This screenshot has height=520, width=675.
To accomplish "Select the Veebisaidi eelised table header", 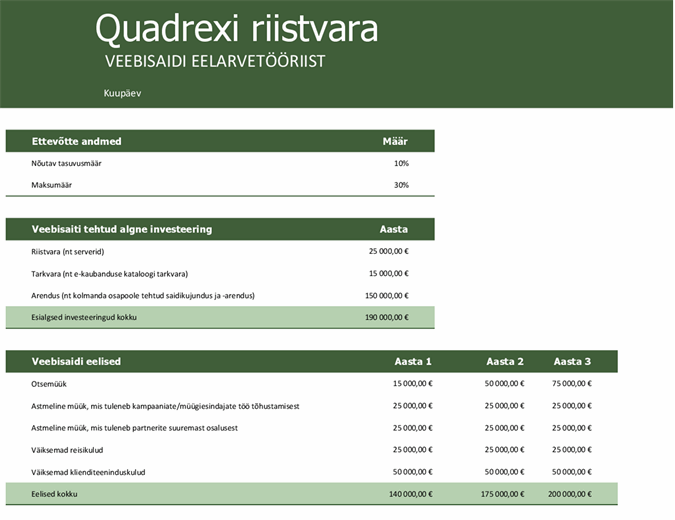I will pos(76,361).
